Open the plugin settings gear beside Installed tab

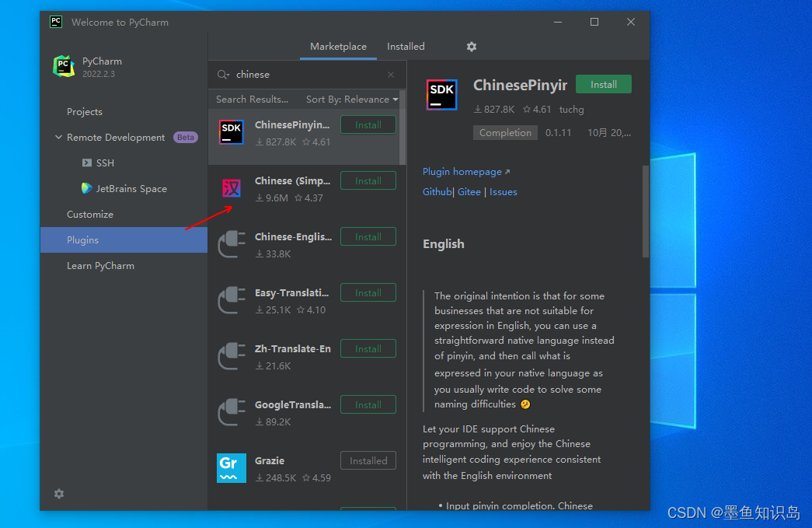471,47
